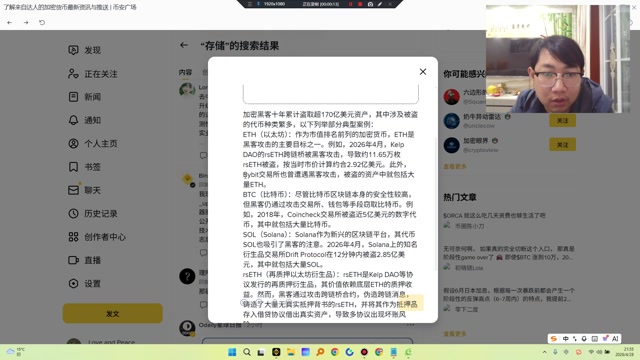Click 热门文章 heading
640x360 pixels.
(460, 197)
